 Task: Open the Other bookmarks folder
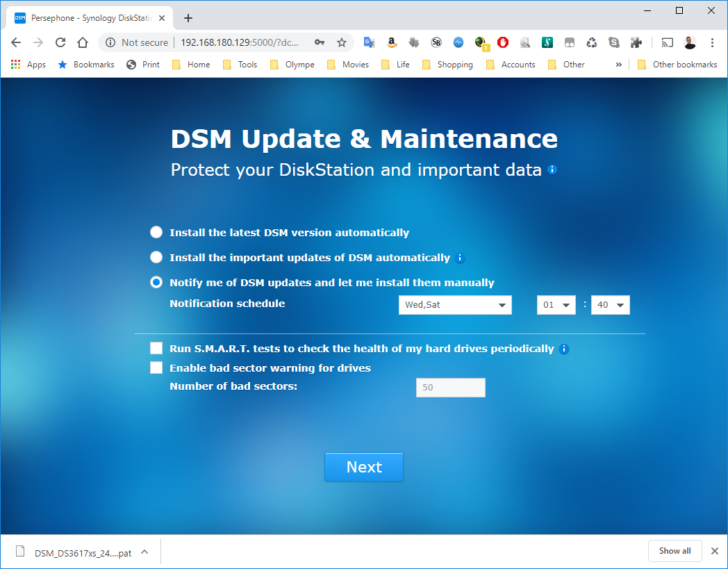click(x=677, y=65)
